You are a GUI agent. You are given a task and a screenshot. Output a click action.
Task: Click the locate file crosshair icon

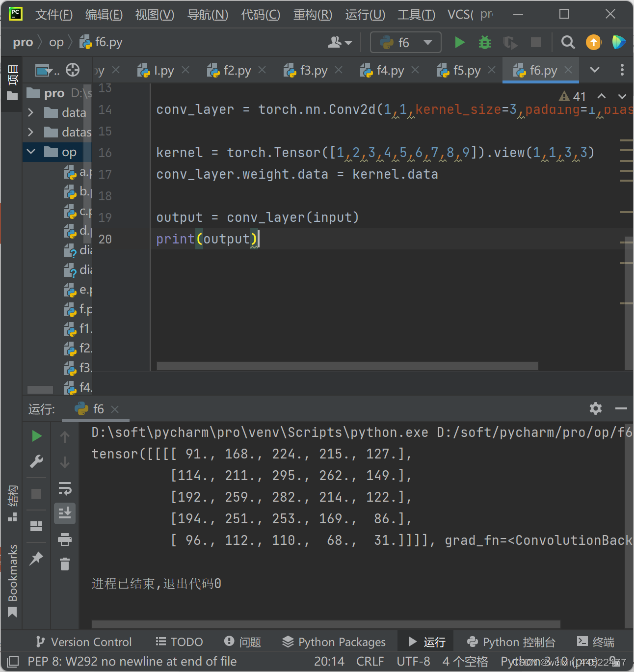[x=73, y=70]
